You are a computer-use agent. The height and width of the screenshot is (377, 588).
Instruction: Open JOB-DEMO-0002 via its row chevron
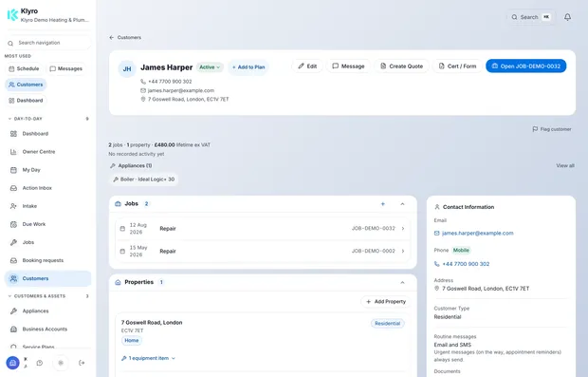(x=403, y=252)
